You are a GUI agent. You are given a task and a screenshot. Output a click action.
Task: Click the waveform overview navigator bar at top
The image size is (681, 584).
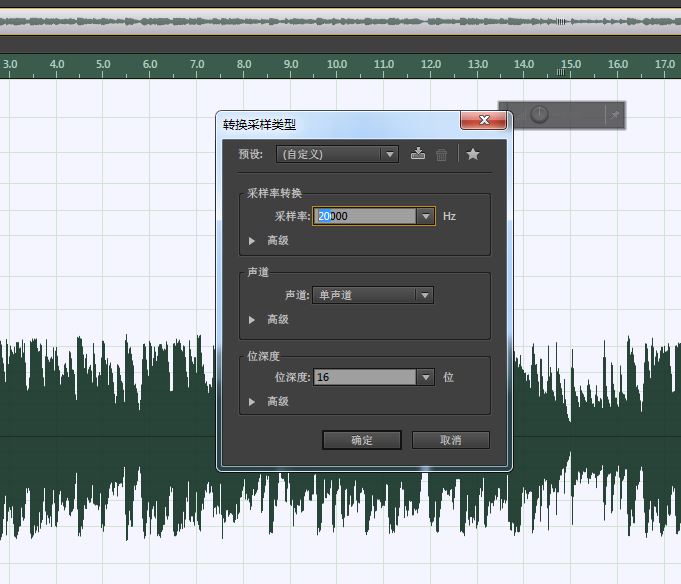(340, 22)
